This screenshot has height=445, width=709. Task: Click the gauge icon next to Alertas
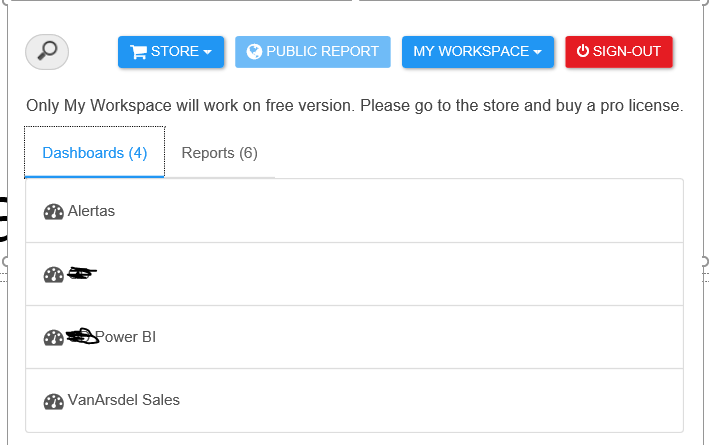[x=53, y=212]
